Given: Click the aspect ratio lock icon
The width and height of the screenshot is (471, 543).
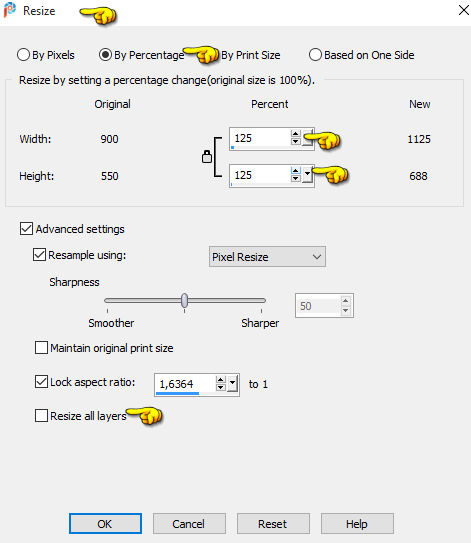Looking at the screenshot, I should point(207,157).
